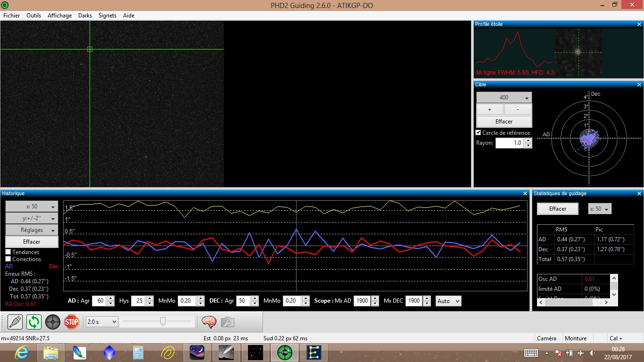This screenshot has height=362, width=644.
Task: Open the Affichage menu
Action: [60, 16]
